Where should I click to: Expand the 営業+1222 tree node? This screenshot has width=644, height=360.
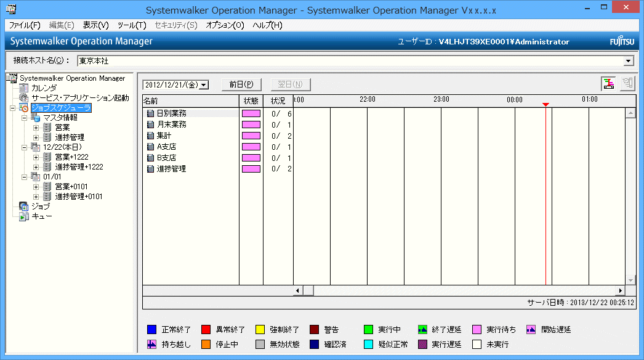36,158
